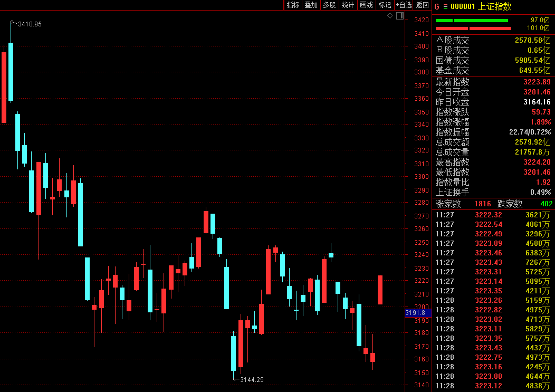Open the 标记 mark menu
The image size is (555, 392).
(385, 5)
